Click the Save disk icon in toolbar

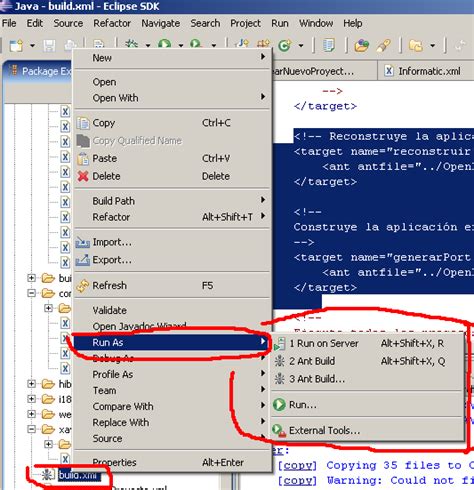coord(49,46)
